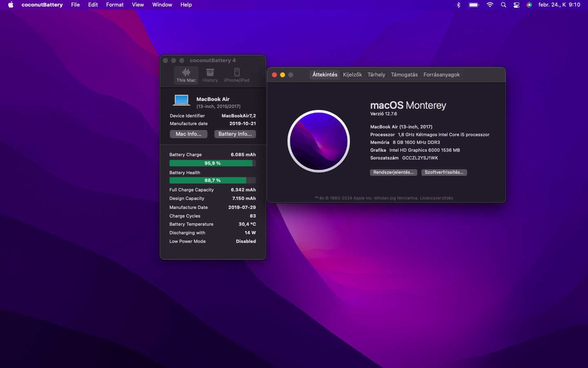Open the Forrásanyagok tab
The height and width of the screenshot is (368, 588).
point(442,75)
